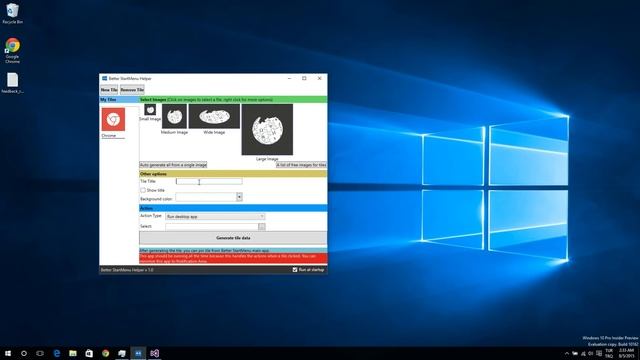Maximize the Better StartMenu Helper window
This screenshot has height=360, width=640.
click(x=304, y=78)
